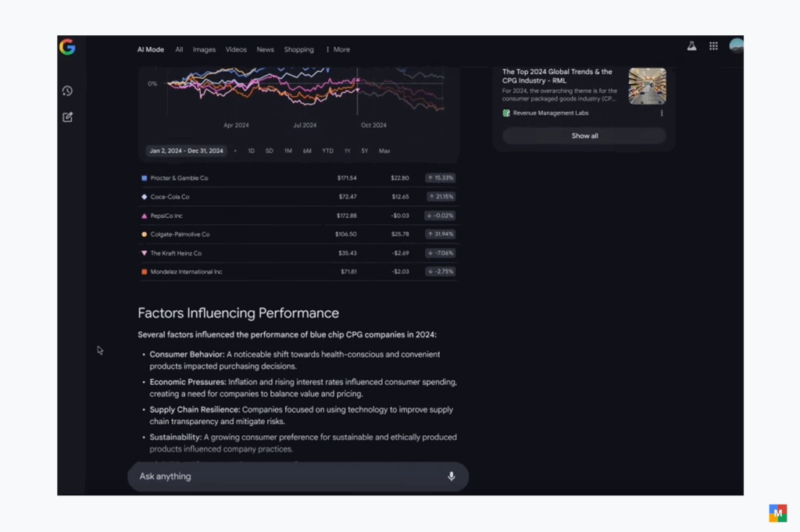Open the Revenue Management Labs card options menu
The height and width of the screenshot is (532, 800).
662,113
